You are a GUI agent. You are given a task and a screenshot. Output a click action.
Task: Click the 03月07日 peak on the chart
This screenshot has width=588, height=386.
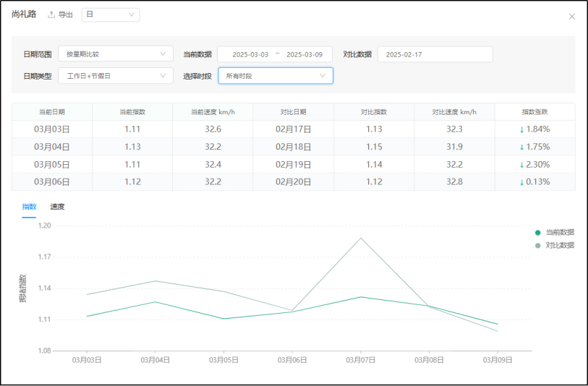point(360,239)
